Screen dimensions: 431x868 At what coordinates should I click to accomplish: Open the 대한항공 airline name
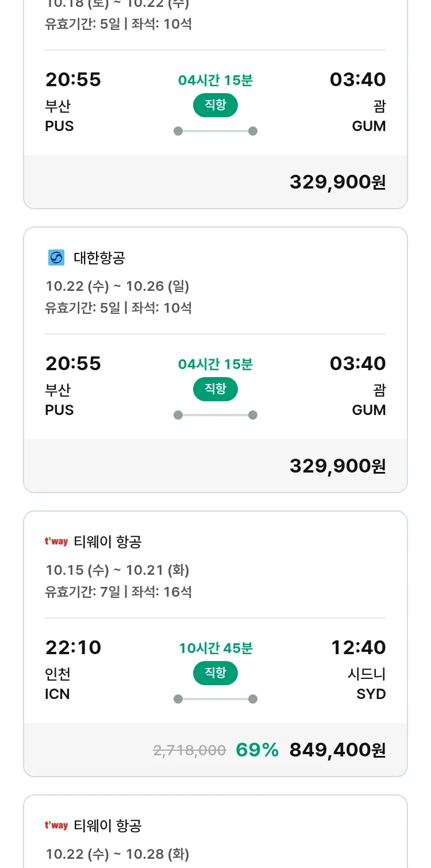[x=99, y=258]
